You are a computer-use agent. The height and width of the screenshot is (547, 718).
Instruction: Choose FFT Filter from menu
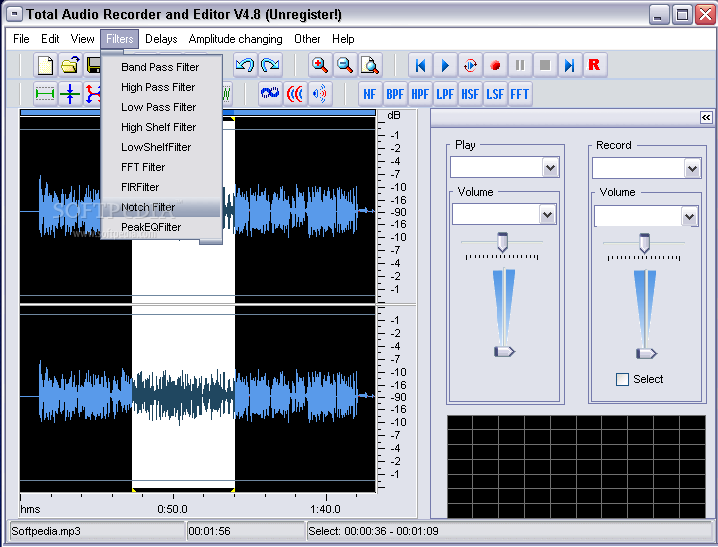[161, 167]
